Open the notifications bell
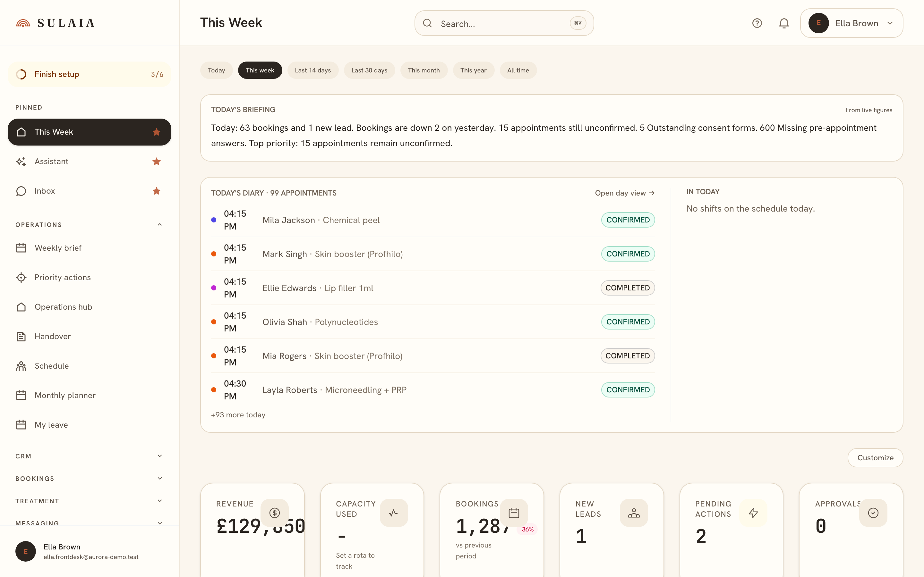 pos(784,23)
